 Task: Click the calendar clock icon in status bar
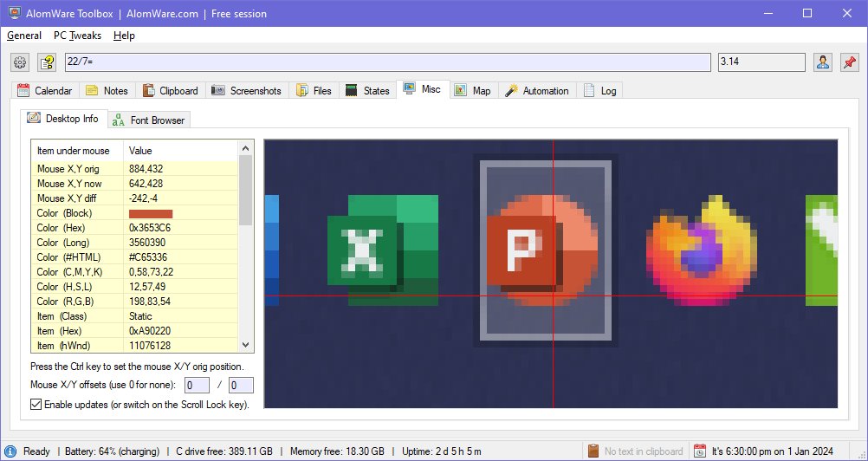coord(700,451)
